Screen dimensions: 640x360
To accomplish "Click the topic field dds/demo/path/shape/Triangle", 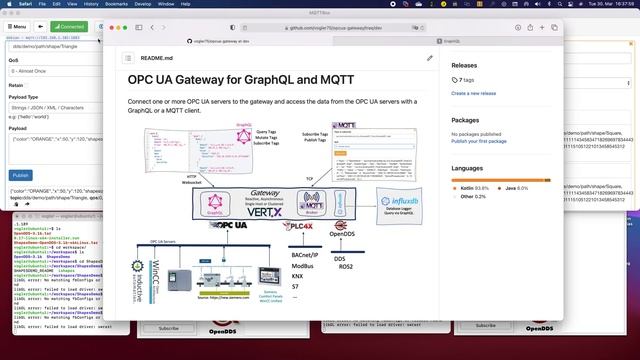I will click(55, 47).
